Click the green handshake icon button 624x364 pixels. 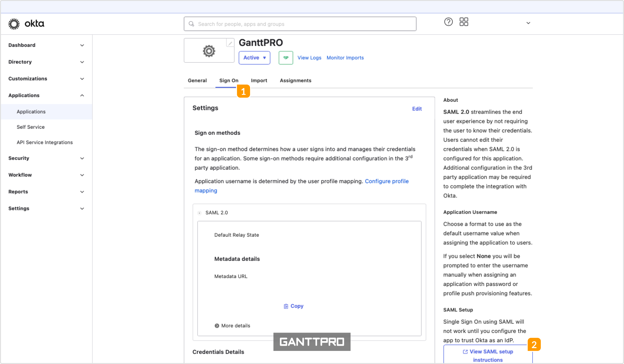286,58
